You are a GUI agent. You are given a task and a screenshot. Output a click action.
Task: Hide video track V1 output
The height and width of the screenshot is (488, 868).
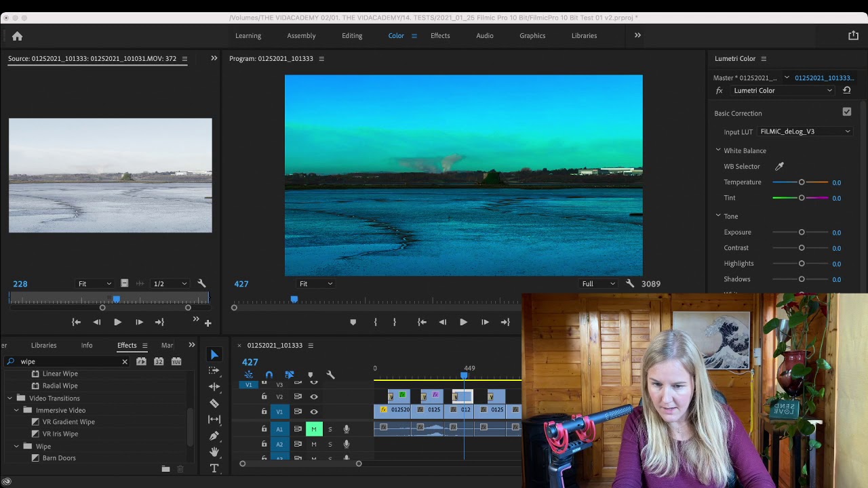314,411
